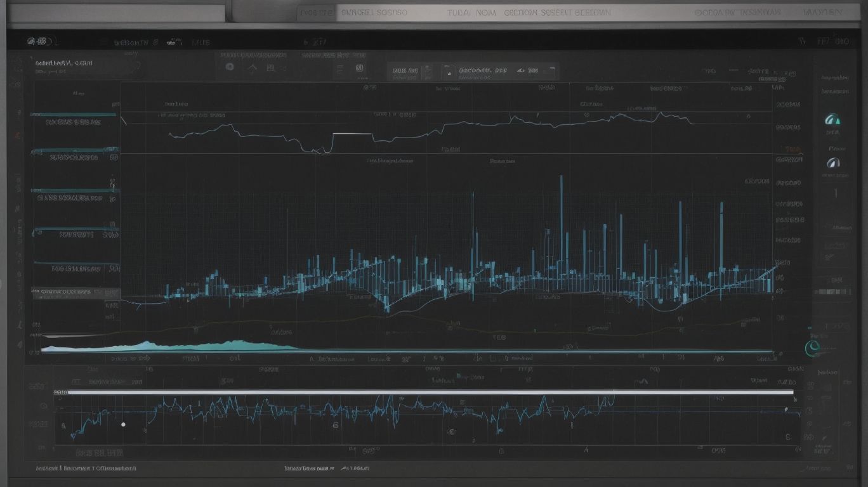Click the white dot marker on the lower chart
868x487 pixels.
[x=123, y=424]
